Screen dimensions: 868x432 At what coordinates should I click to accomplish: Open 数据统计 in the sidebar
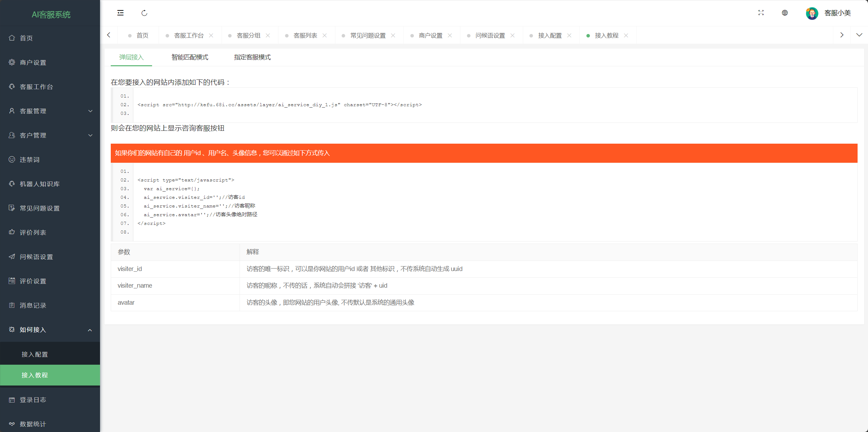(x=50, y=424)
